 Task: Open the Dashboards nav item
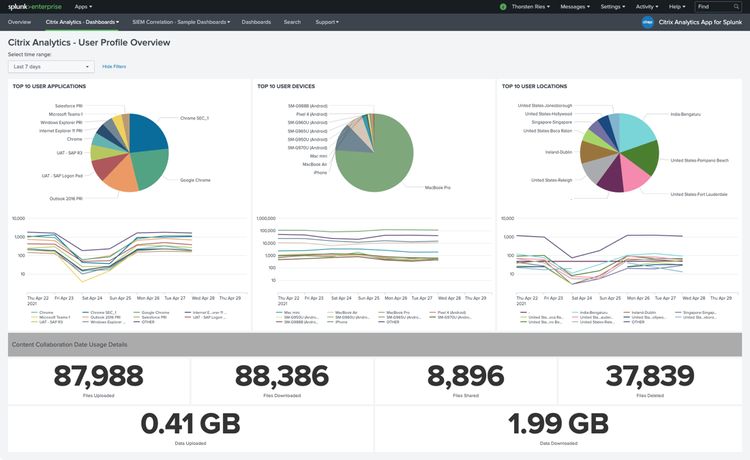(x=256, y=22)
